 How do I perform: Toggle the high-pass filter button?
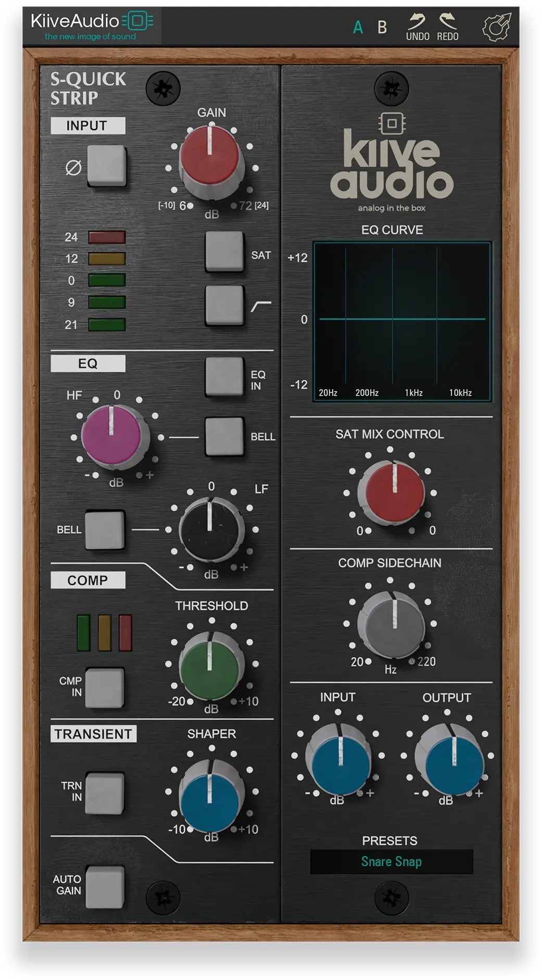pos(224,306)
